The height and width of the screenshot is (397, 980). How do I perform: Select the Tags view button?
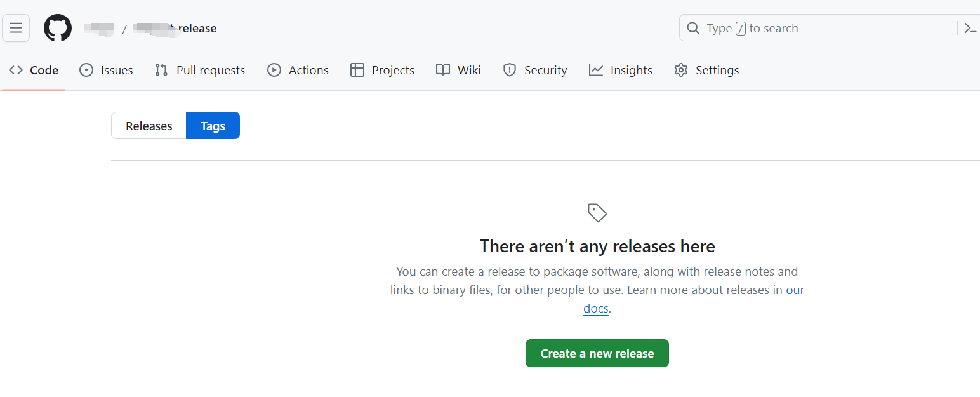[x=213, y=126]
